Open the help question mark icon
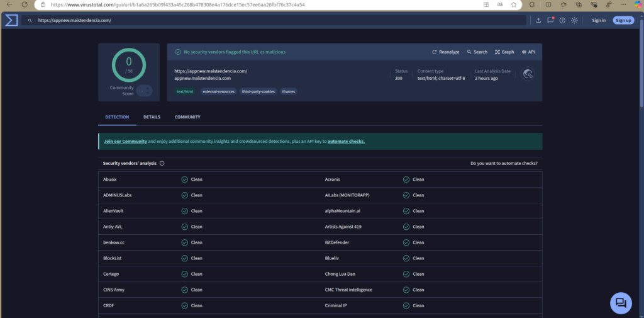 (x=562, y=20)
